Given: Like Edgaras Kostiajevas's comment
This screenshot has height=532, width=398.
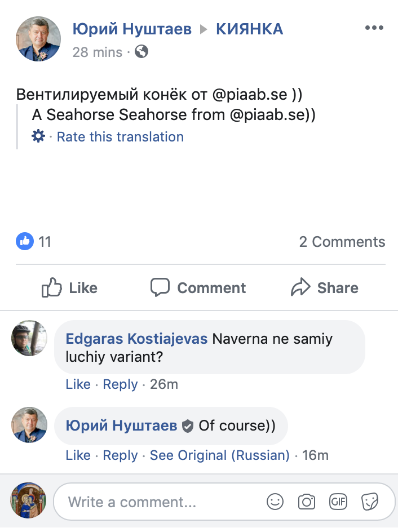Looking at the screenshot, I should (x=78, y=384).
